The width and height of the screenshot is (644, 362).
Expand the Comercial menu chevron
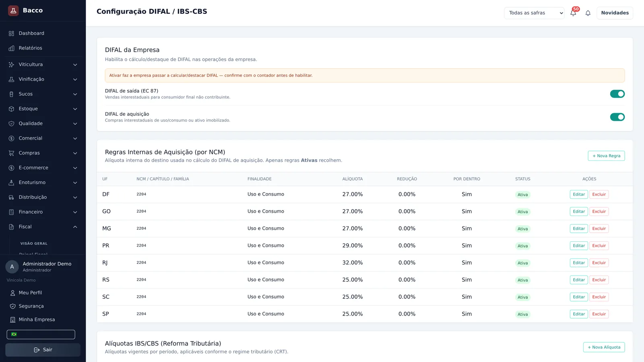coord(75,138)
